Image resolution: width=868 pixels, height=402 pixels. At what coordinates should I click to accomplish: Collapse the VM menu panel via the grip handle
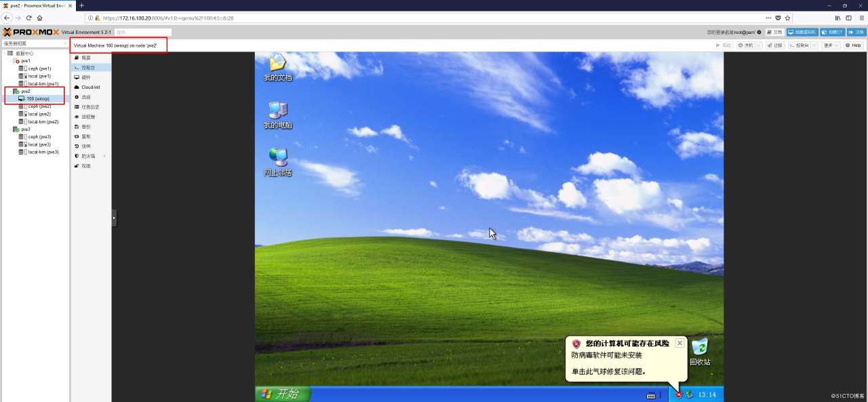tap(113, 218)
